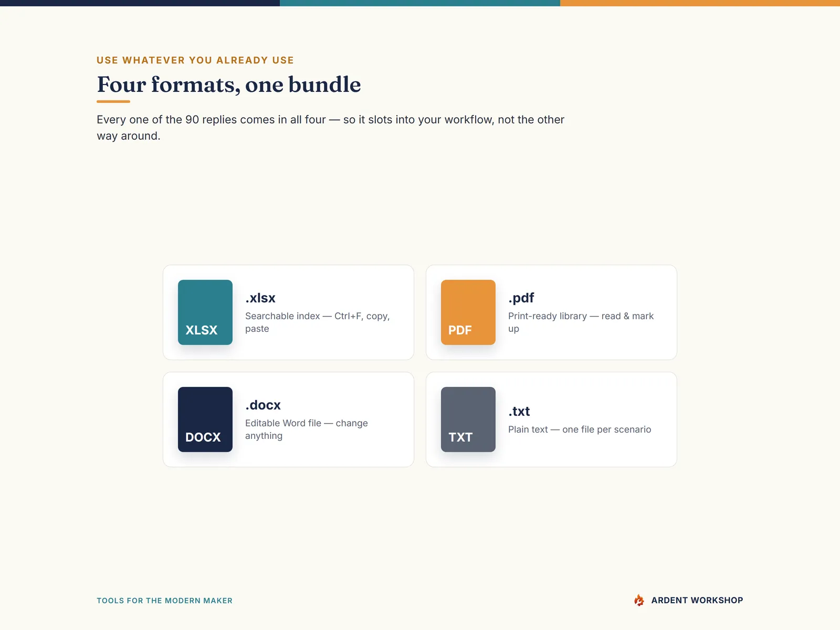Click the gray TXT file icon
The image size is (840, 630).
coord(468,419)
